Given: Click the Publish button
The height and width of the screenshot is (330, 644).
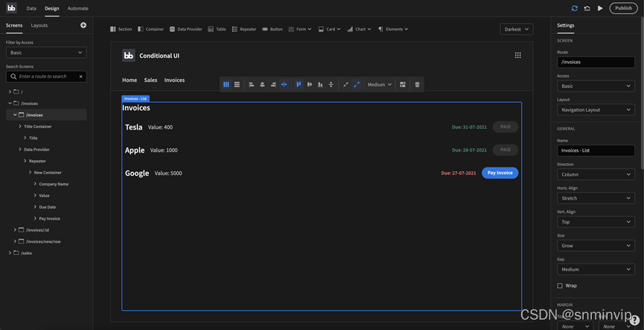Looking at the screenshot, I should 623,8.
